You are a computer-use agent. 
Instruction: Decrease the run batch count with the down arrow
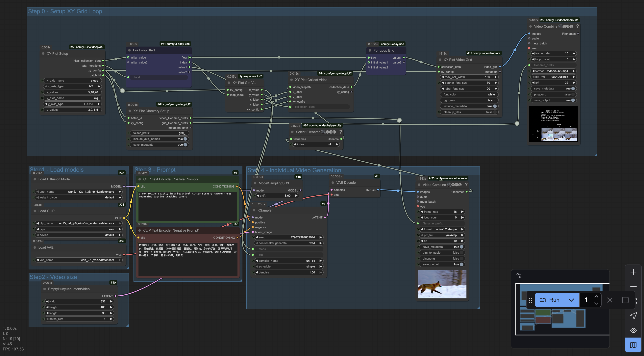click(596, 303)
